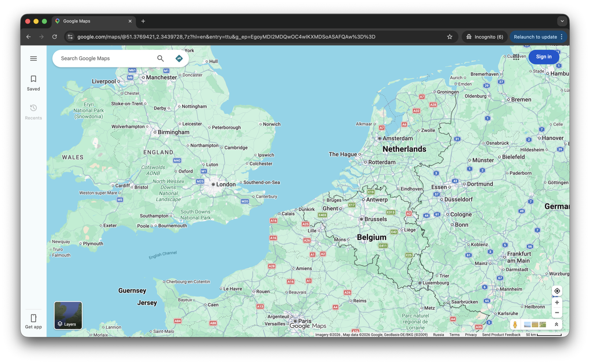Click the E19 road shield above Antwerp
This screenshot has height=364, width=590.
coord(371,192)
